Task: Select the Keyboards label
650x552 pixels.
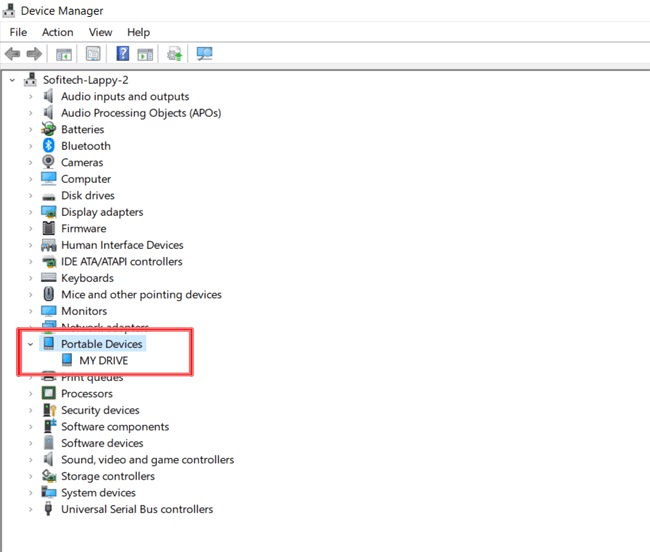Action: click(x=87, y=278)
